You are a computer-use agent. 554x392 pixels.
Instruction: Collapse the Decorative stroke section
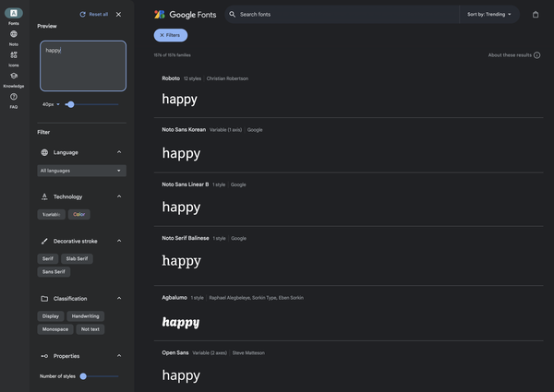pos(119,241)
